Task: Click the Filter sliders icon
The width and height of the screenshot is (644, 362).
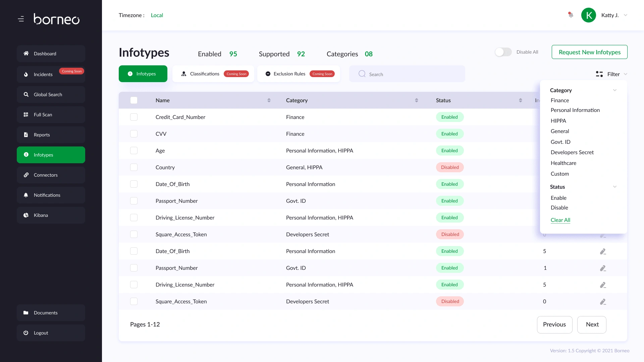Action: [x=599, y=74]
